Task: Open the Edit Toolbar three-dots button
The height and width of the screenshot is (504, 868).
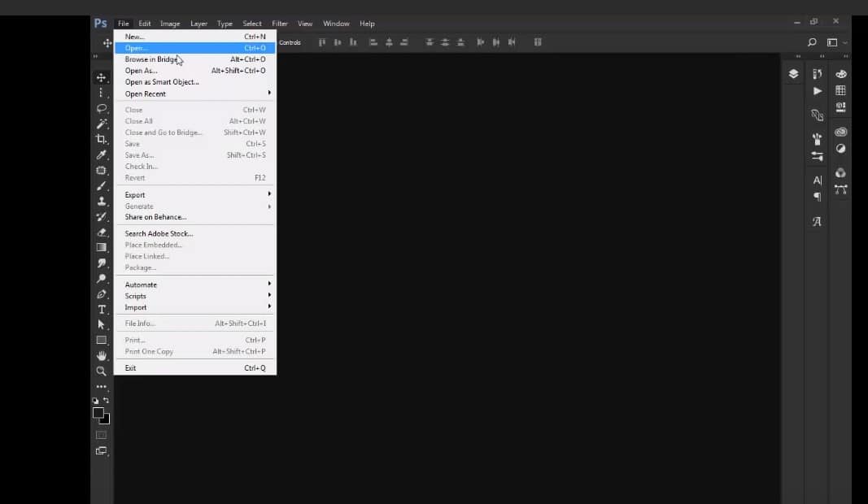Action: coord(102,387)
